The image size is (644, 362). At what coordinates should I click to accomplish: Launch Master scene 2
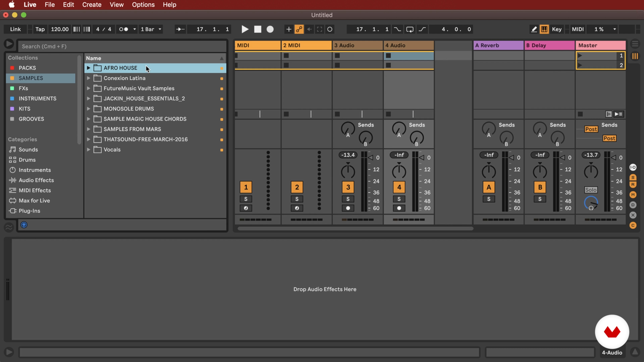click(x=580, y=65)
